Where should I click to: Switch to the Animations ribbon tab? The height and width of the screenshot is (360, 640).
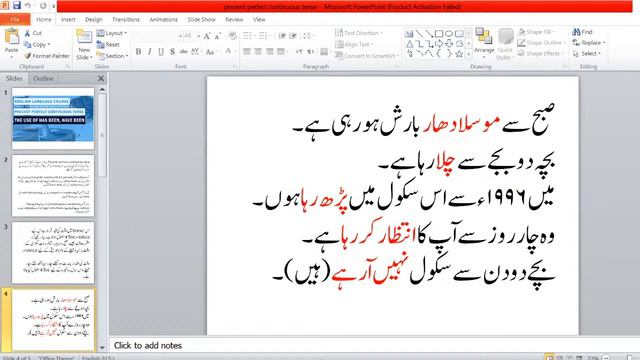163,20
